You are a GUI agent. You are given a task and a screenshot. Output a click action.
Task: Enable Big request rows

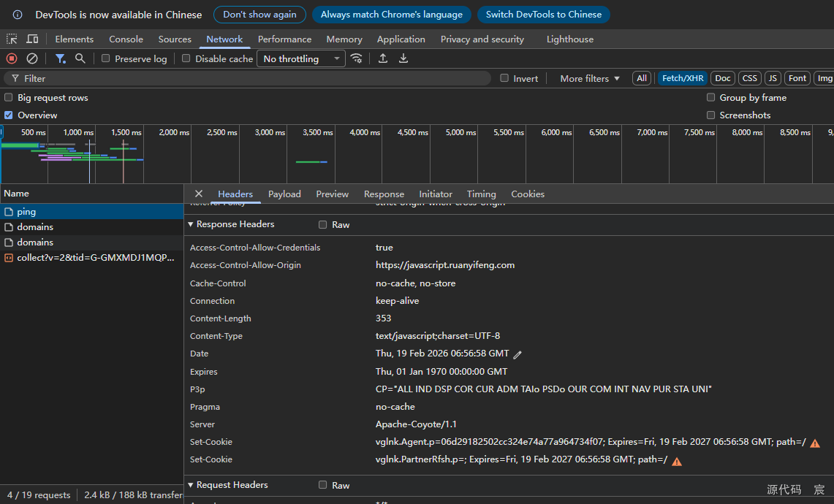pyautogui.click(x=9, y=97)
